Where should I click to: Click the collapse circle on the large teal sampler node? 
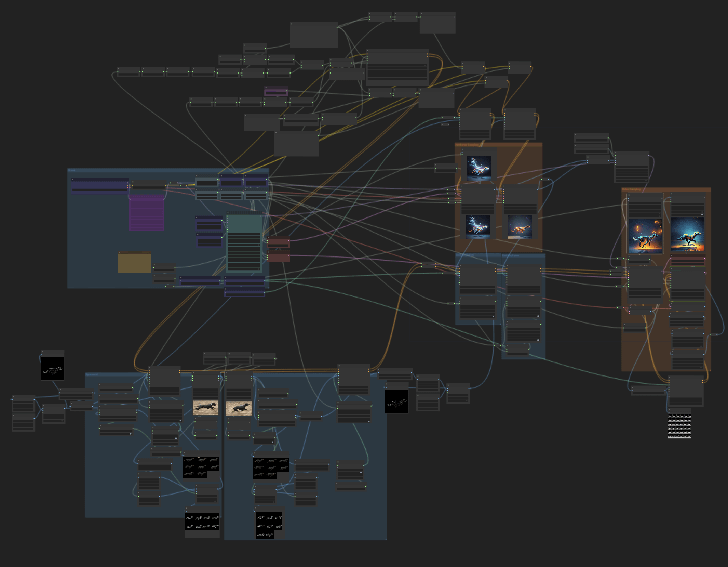coord(228,213)
